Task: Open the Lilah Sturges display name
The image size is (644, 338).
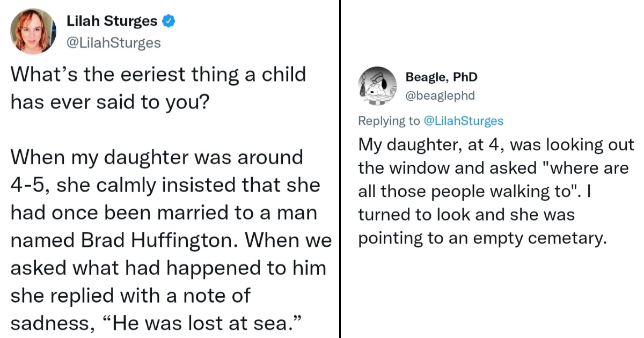Action: (x=112, y=21)
